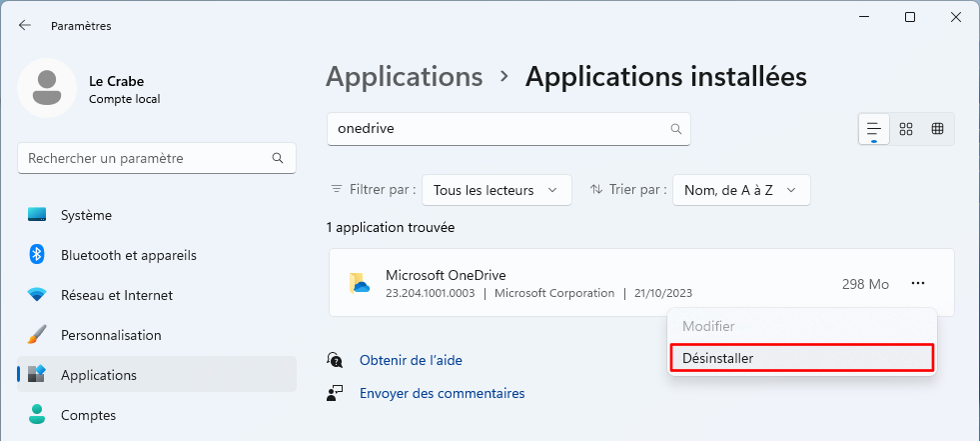Open Réseau et Internet settings
980x441 pixels.
[156, 295]
